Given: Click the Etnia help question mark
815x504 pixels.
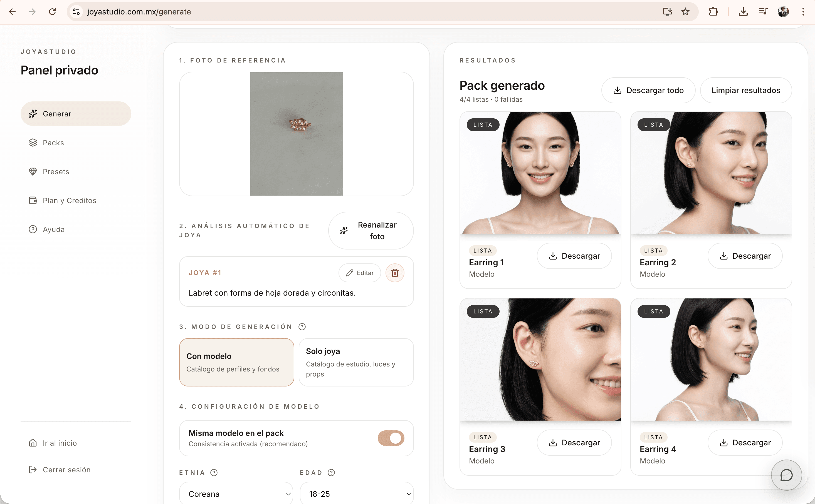Looking at the screenshot, I should 214,473.
